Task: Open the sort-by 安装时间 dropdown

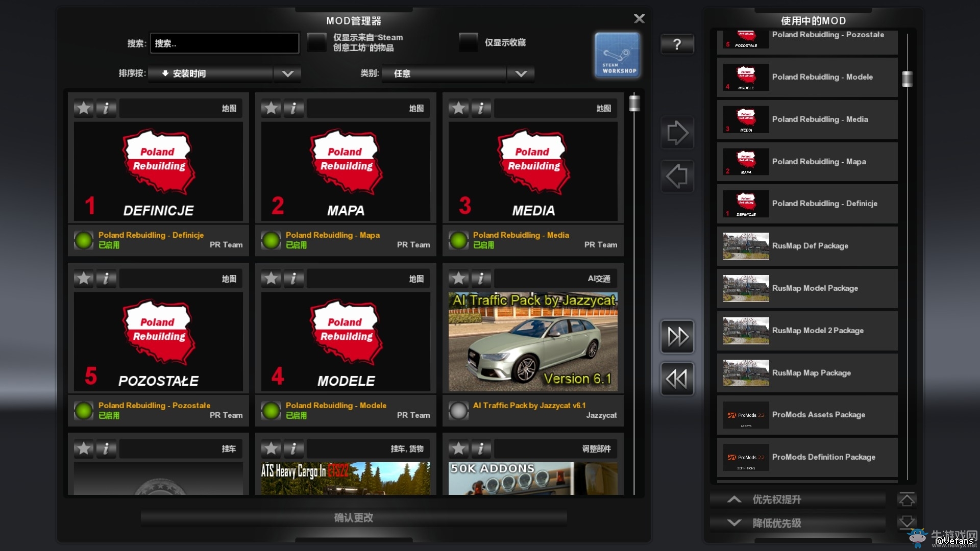Action: pos(210,73)
